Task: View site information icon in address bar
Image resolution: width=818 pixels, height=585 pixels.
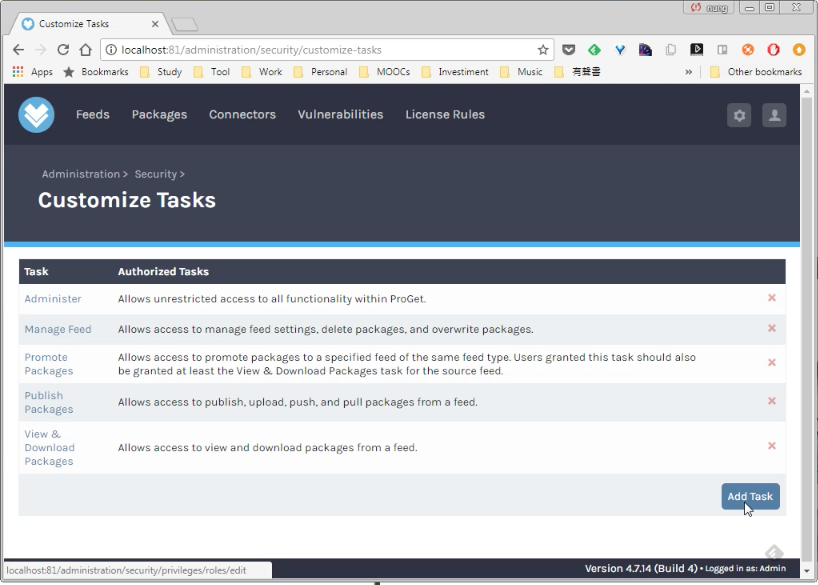Action: coord(111,50)
